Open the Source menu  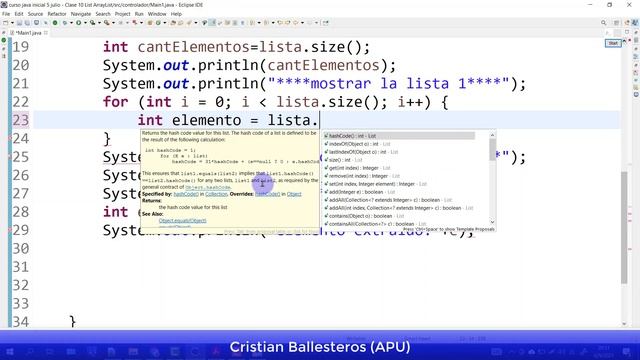(x=35, y=14)
